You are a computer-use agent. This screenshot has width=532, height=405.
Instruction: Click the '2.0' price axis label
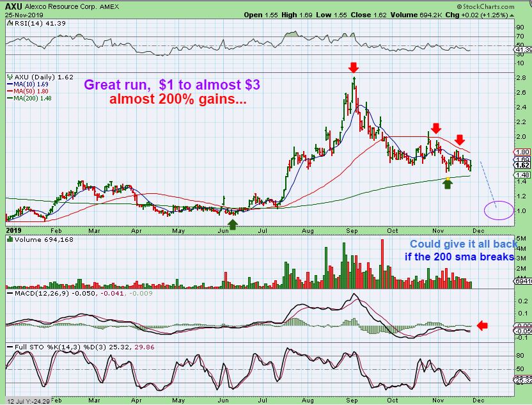point(520,137)
